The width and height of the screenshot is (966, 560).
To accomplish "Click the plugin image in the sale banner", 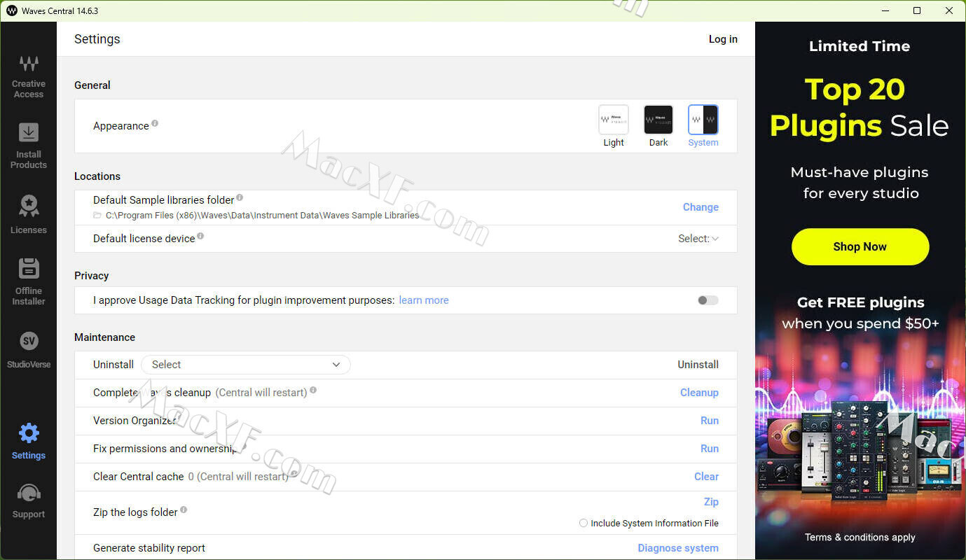I will tap(860, 451).
